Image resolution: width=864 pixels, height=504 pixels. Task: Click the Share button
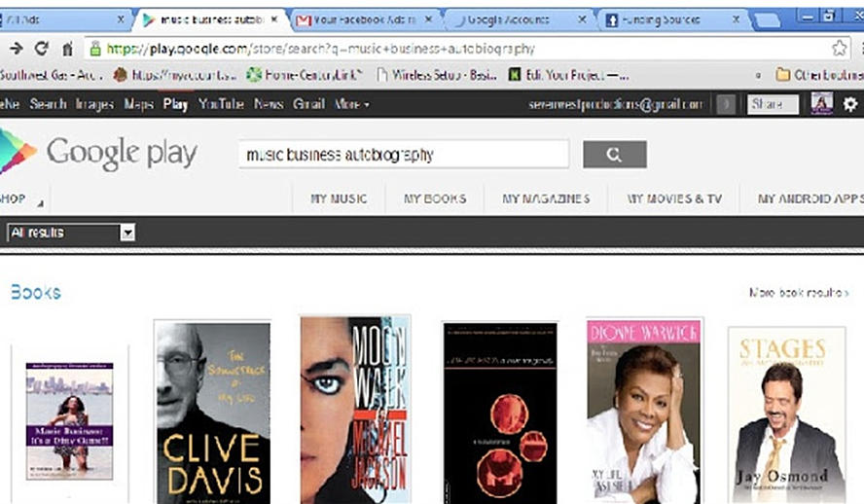(773, 104)
